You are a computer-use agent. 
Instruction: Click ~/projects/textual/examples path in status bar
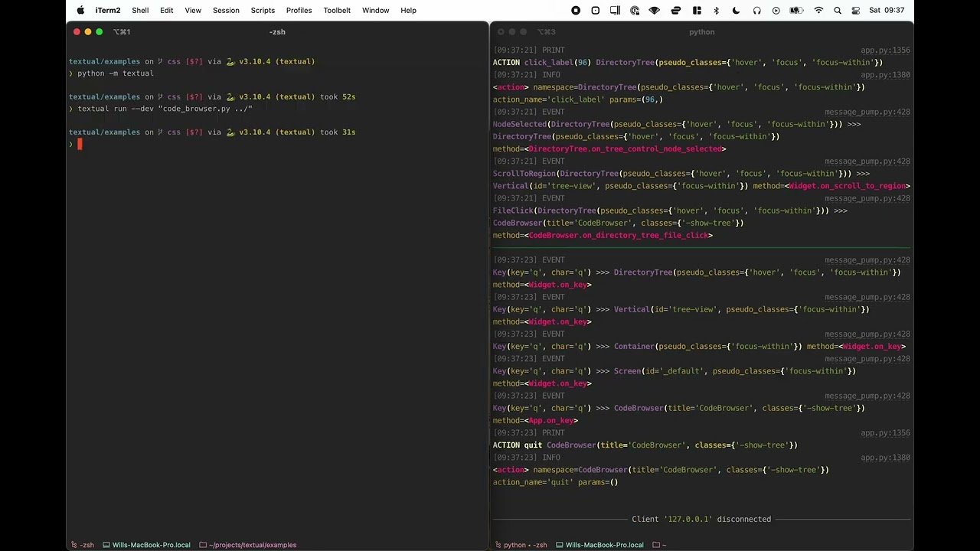(x=253, y=545)
